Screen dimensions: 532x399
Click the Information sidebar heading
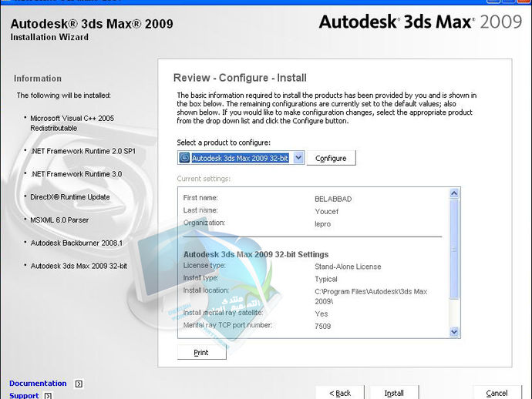coord(38,79)
